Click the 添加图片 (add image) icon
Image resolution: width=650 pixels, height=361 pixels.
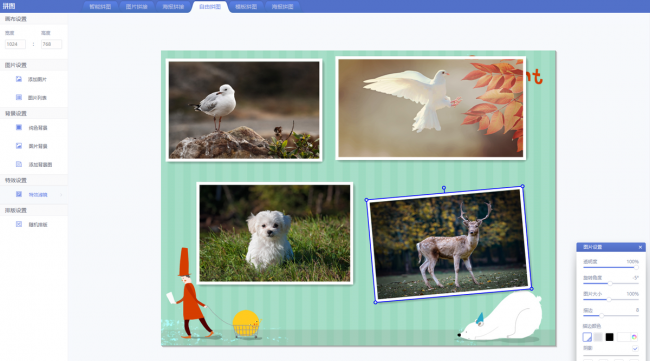pyautogui.click(x=19, y=79)
